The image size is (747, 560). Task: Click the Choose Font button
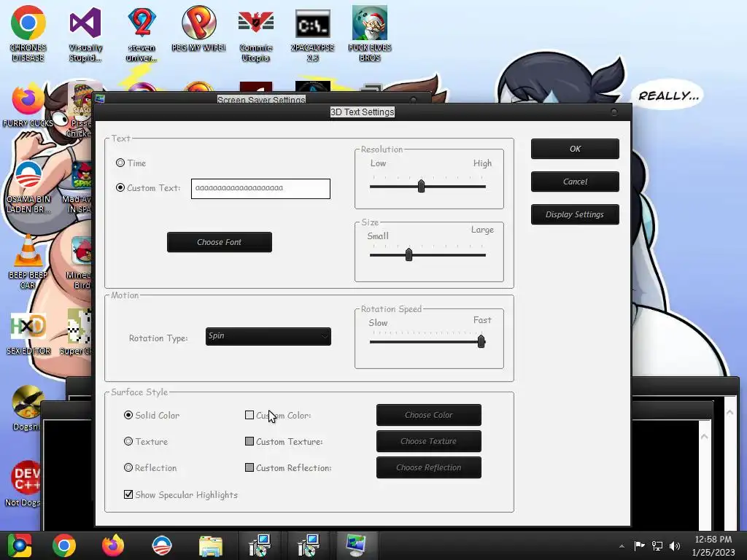[219, 242]
